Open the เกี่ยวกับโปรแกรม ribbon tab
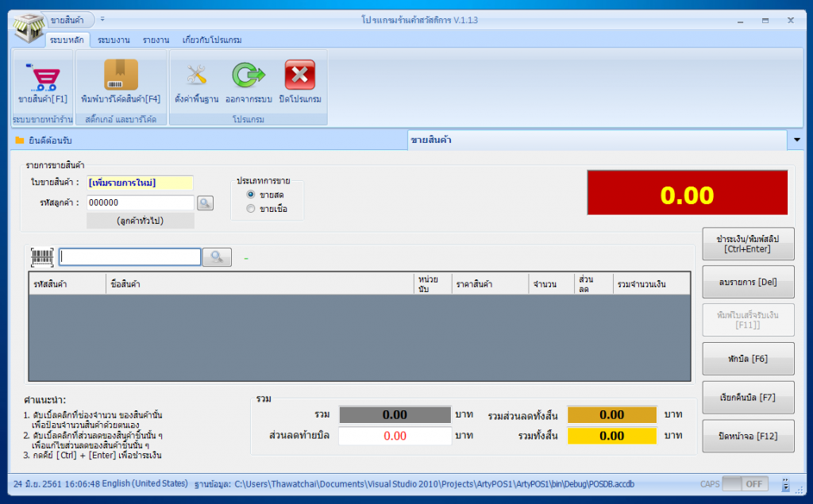This screenshot has width=813, height=504. [x=211, y=39]
